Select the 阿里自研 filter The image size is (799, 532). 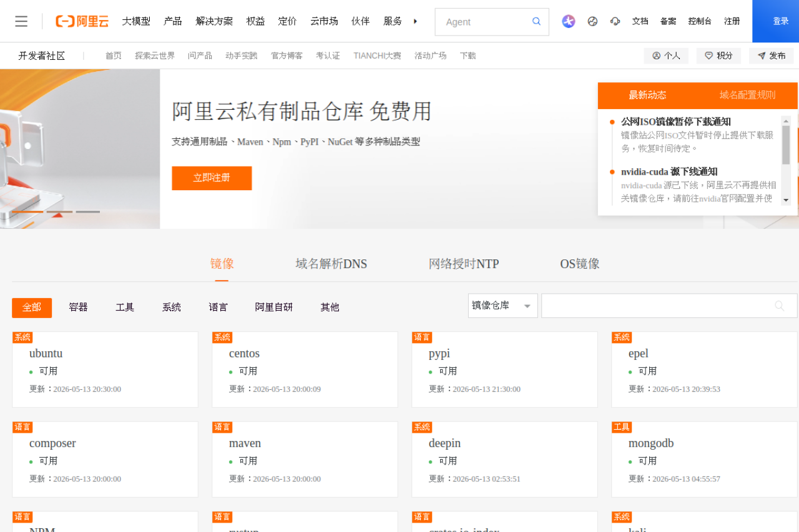[274, 307]
